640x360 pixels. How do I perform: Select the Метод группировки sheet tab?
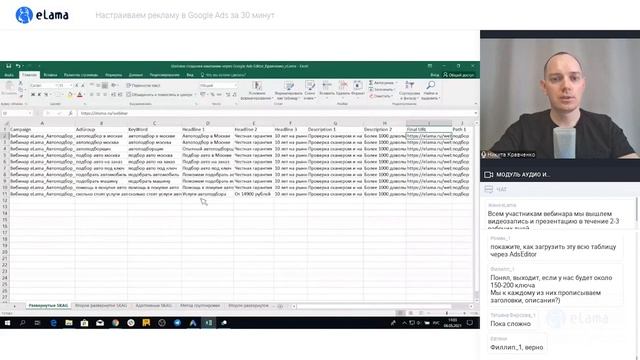pos(200,306)
